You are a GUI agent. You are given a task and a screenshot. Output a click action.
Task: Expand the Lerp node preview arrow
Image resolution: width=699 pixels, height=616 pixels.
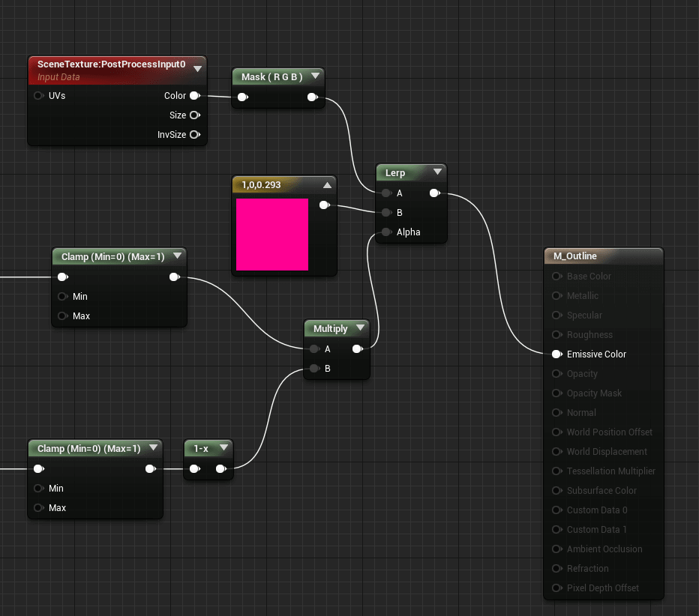point(437,172)
